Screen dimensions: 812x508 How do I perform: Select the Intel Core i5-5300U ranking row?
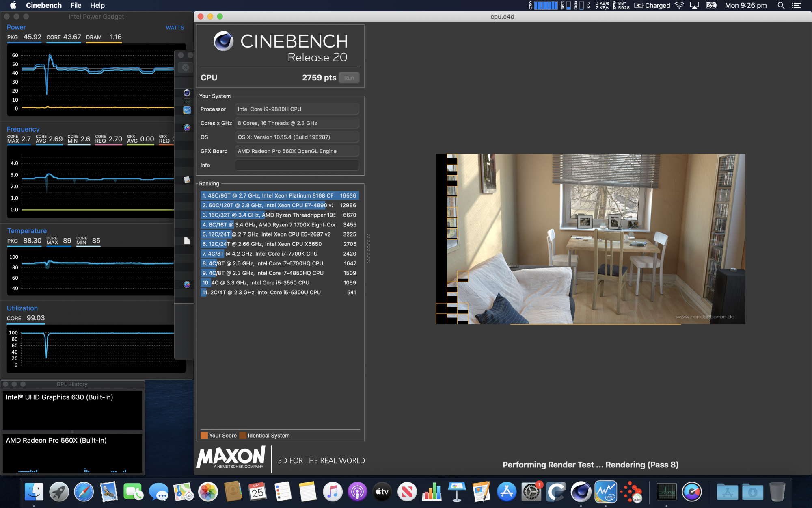(279, 292)
